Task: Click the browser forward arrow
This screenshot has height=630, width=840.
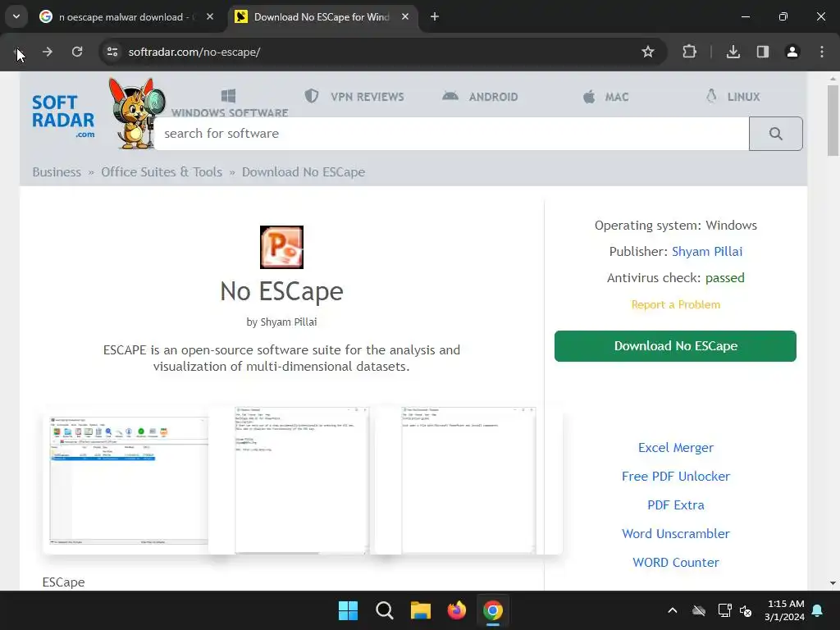Action: tap(47, 52)
